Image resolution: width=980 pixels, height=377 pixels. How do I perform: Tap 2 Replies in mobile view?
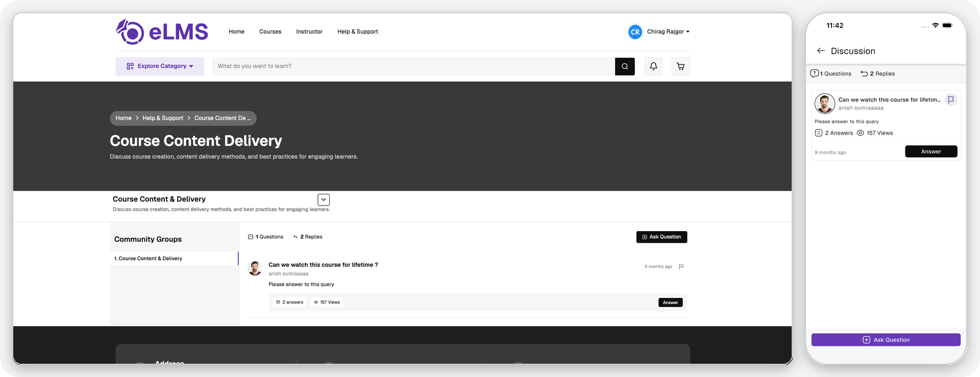(x=878, y=73)
